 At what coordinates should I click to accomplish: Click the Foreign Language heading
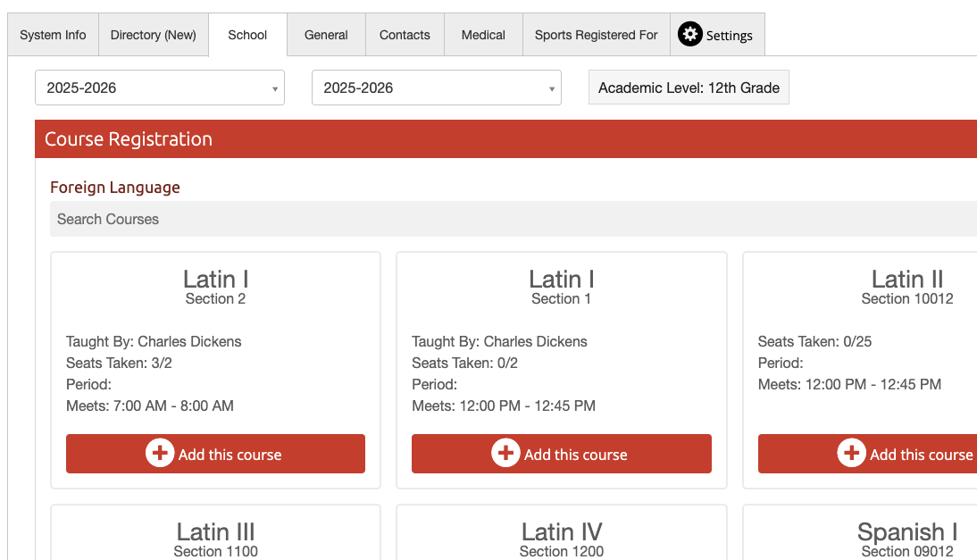tap(115, 188)
